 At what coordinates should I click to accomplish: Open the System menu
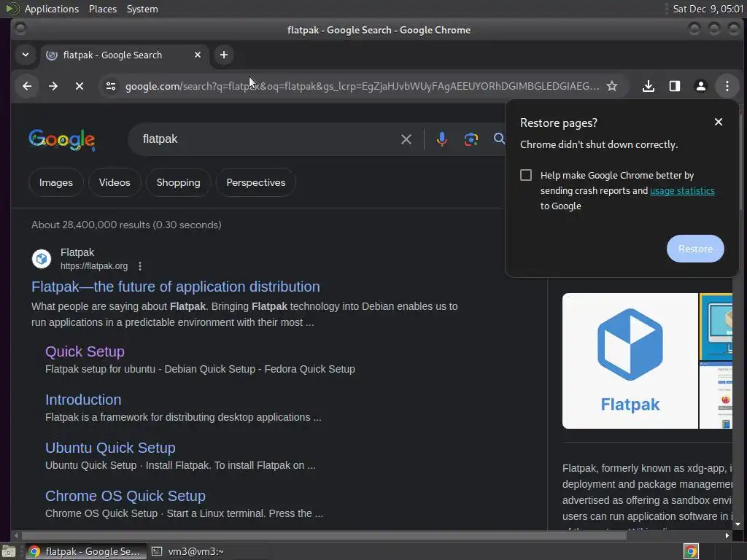pyautogui.click(x=142, y=9)
